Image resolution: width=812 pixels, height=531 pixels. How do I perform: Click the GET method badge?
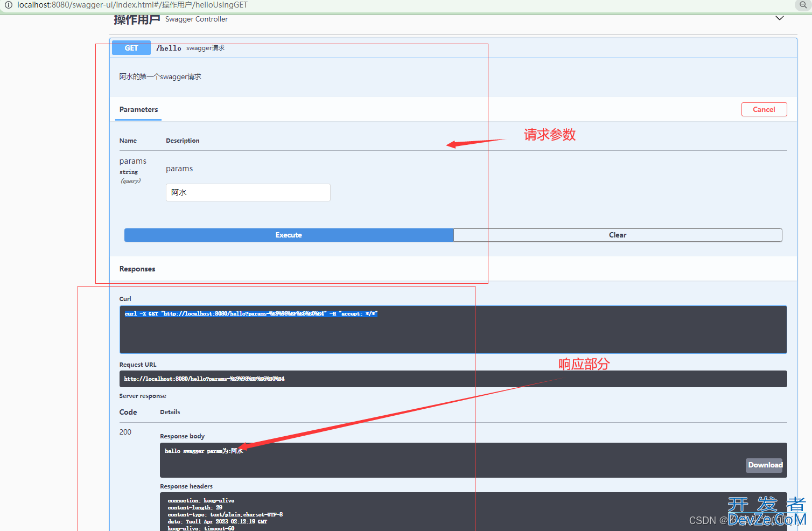point(131,48)
